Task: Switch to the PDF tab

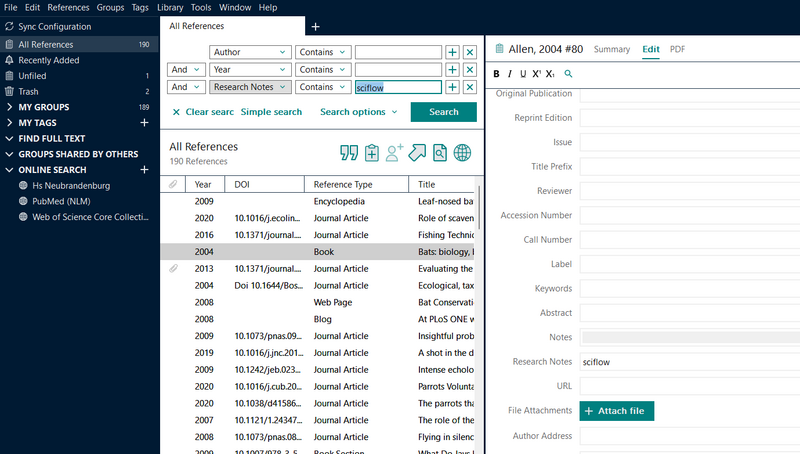Action: tap(677, 49)
